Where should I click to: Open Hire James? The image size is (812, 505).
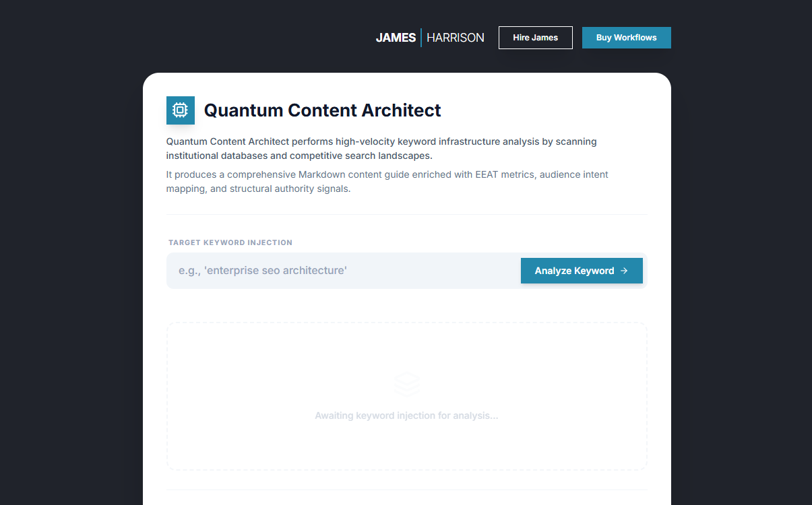(535, 38)
